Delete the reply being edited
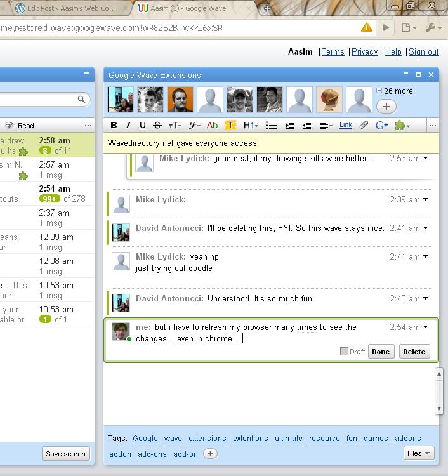Viewport: 448px width, 476px height. 414,352
